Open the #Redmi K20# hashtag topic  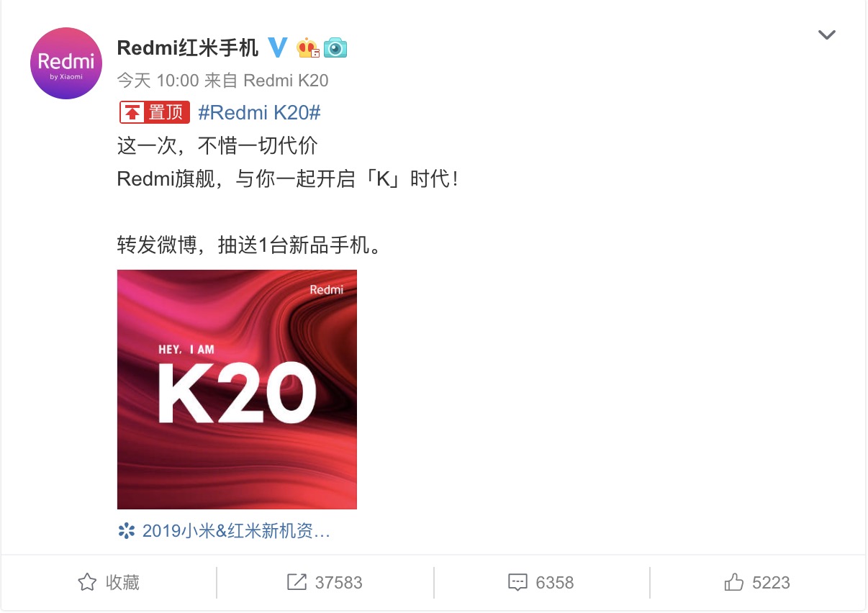tap(258, 112)
